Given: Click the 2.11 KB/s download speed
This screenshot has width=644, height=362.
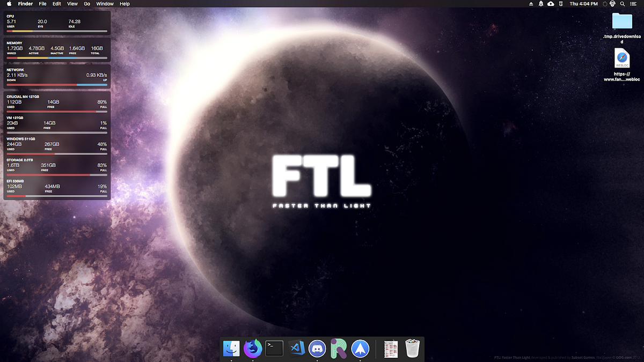Looking at the screenshot, I should click(x=17, y=75).
